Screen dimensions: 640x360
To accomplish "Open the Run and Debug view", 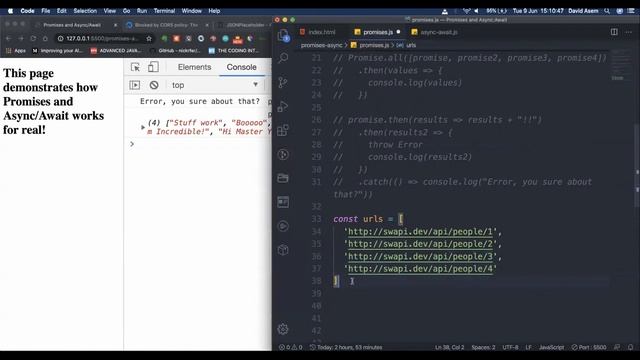I will 283,107.
